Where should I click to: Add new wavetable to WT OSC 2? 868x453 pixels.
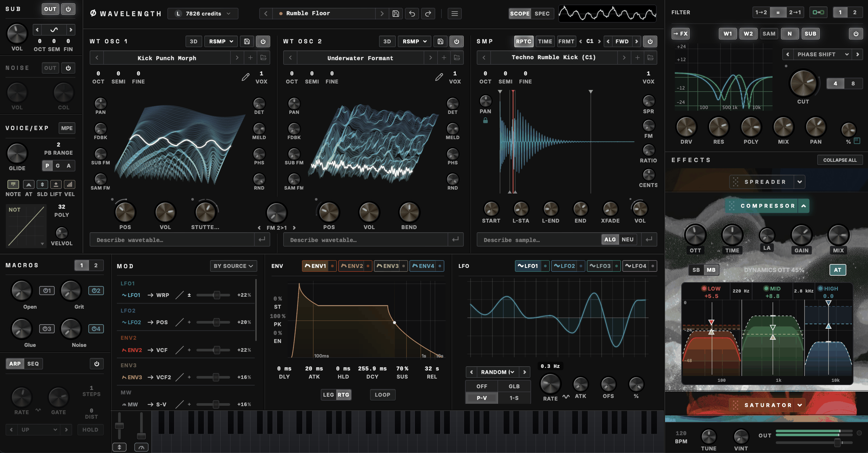444,58
